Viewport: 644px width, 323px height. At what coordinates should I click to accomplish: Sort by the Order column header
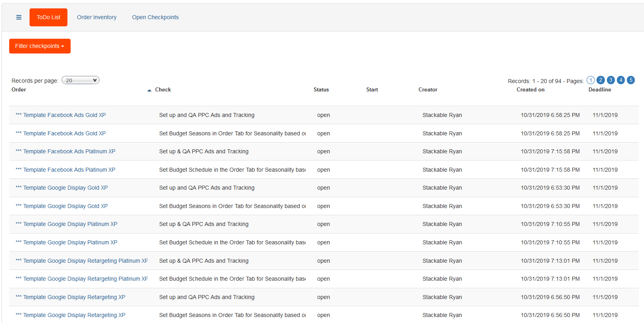(19, 89)
